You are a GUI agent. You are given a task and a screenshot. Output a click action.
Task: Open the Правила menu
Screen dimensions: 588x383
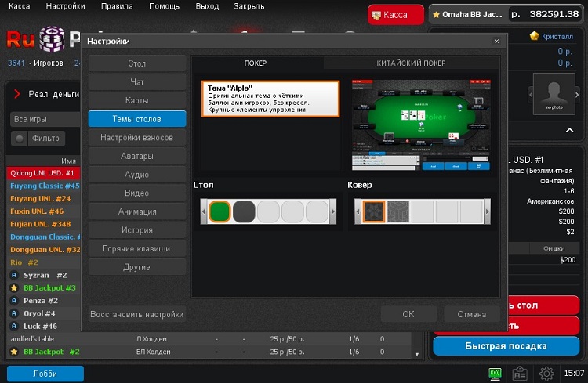pos(118,5)
